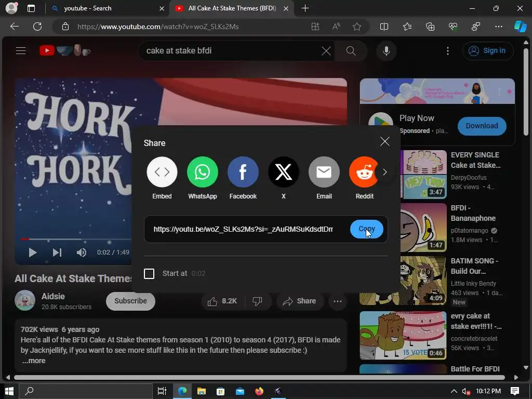The image size is (532, 399).
Task: Open Task View on taskbar
Action: pos(162,391)
